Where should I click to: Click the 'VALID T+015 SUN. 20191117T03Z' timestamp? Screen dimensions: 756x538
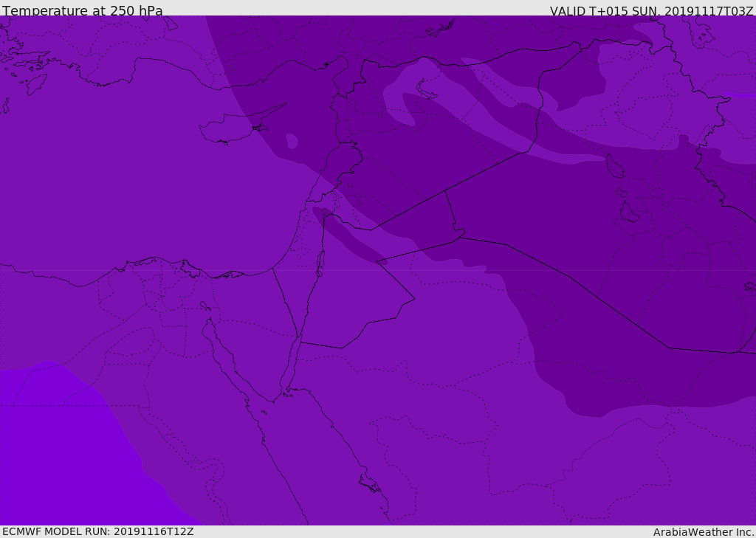pyautogui.click(x=651, y=11)
